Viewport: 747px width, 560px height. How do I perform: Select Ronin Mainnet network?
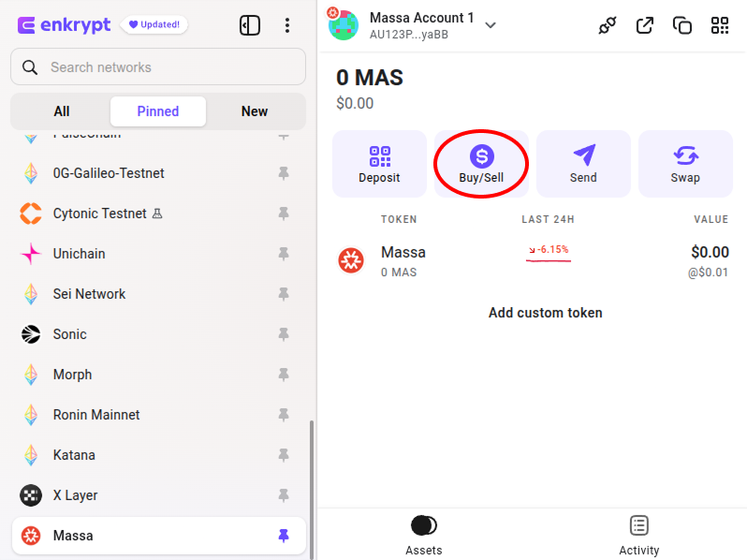coord(158,415)
